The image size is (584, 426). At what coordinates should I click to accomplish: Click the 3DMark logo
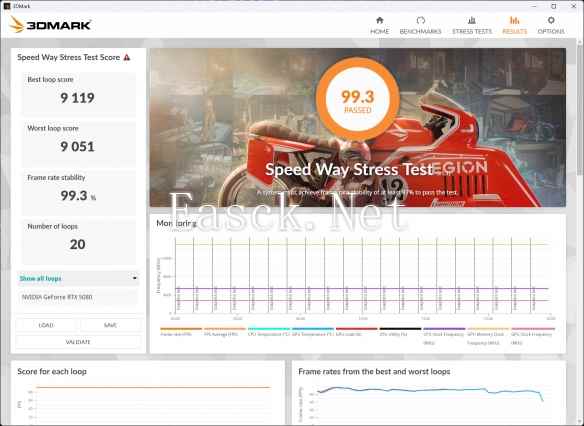click(50, 25)
